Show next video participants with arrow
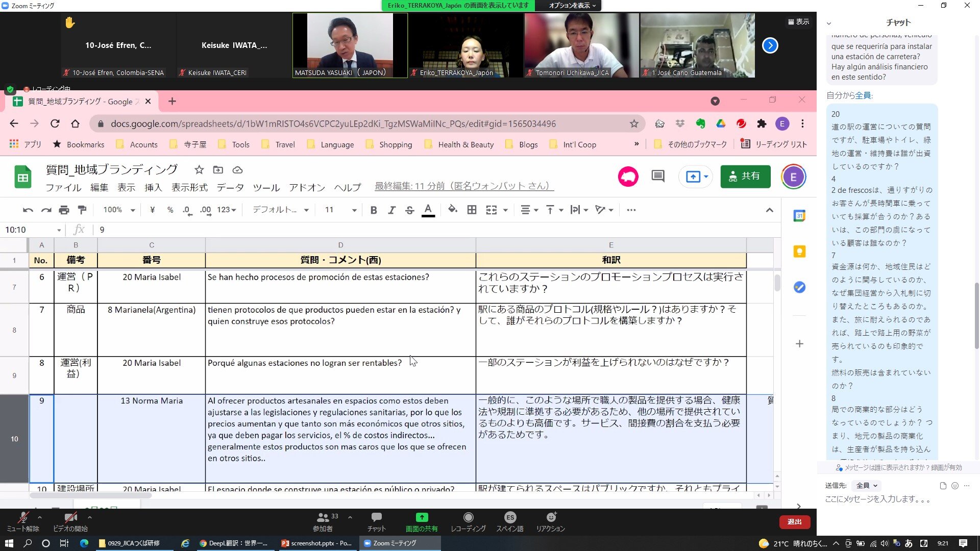This screenshot has width=980, height=551. pos(770,45)
